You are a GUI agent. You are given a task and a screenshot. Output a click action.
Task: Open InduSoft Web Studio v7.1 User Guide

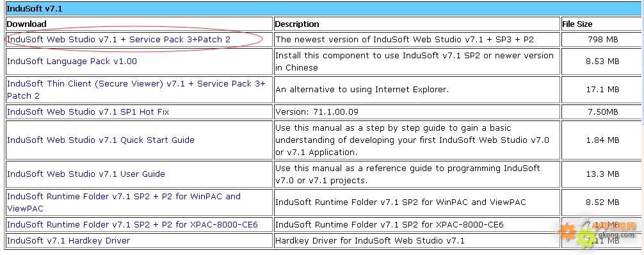coord(86,174)
